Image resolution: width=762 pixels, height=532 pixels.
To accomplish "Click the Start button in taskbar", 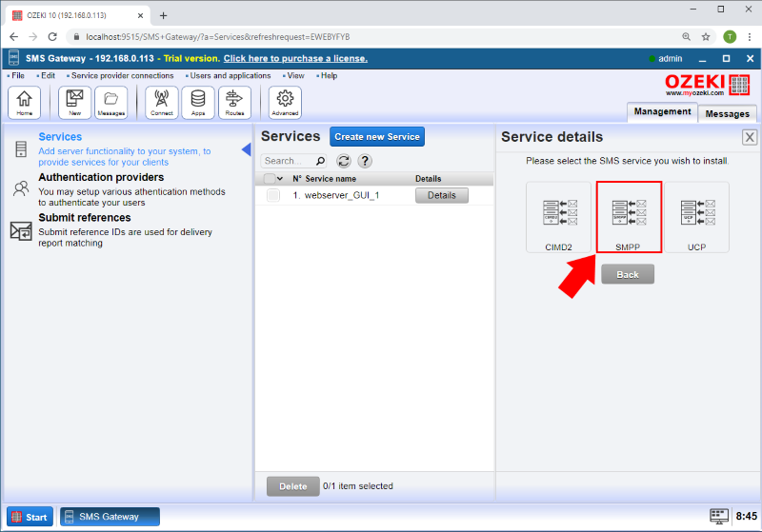I will click(30, 517).
